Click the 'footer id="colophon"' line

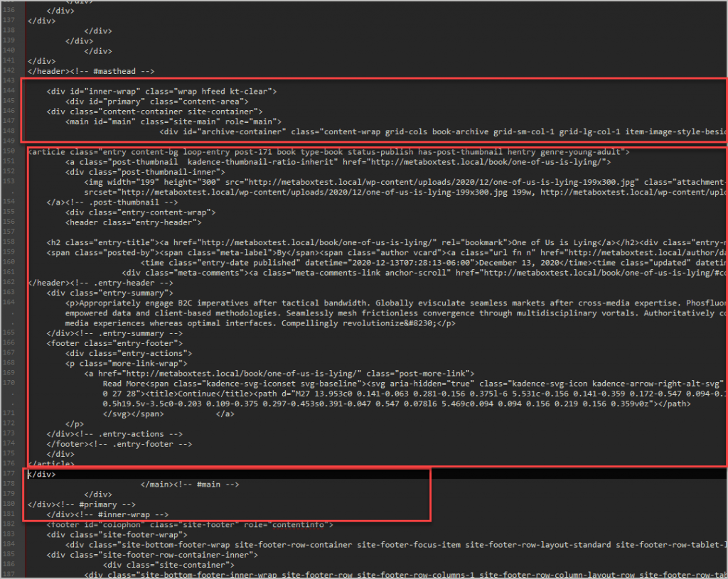pos(190,525)
